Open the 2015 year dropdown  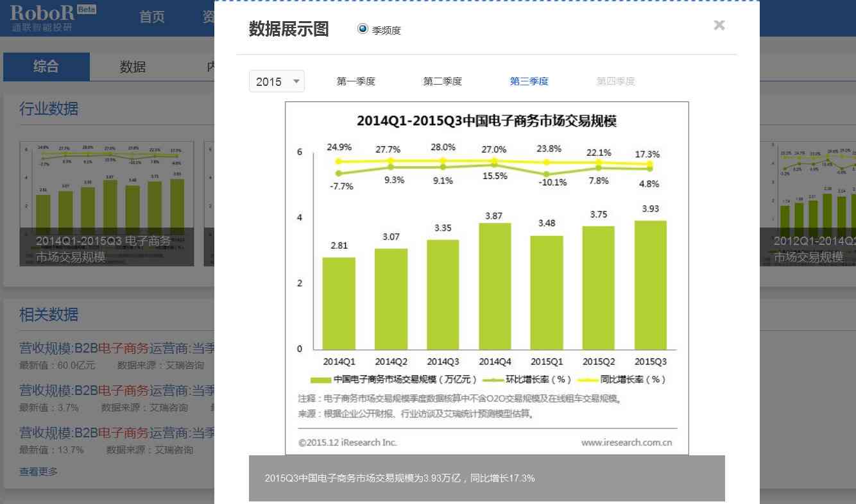click(x=277, y=81)
